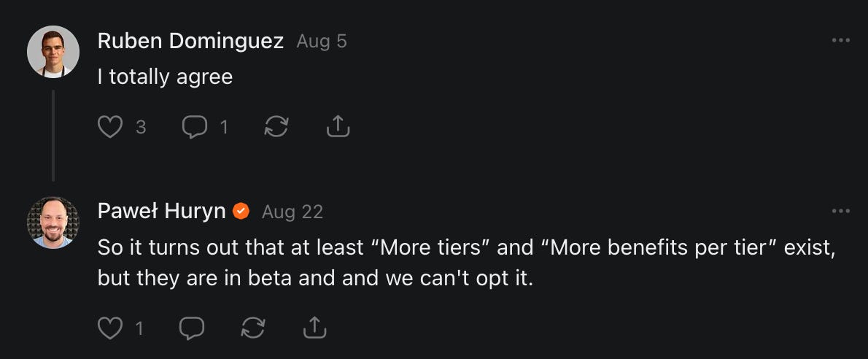The height and width of the screenshot is (359, 868).
Task: Click Ruben Dominguez's avatar photo
Action: (53, 51)
